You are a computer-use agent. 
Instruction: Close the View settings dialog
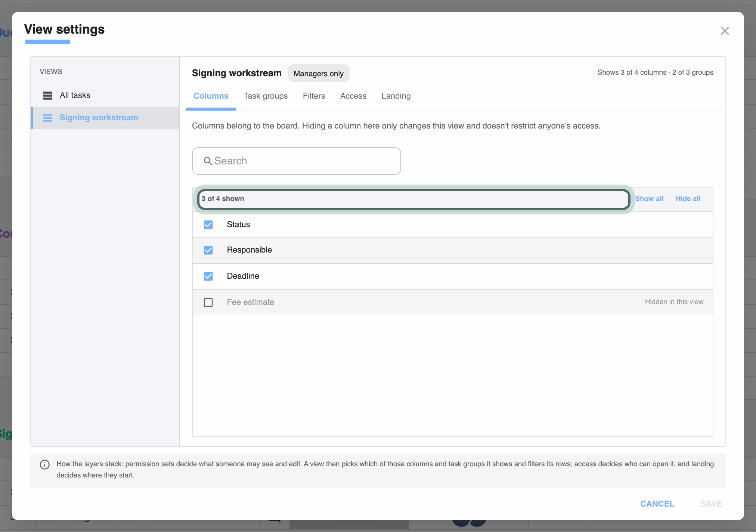click(x=725, y=31)
